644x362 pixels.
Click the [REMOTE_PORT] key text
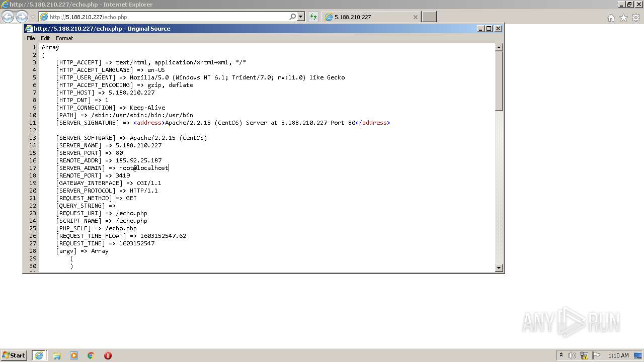(79, 175)
